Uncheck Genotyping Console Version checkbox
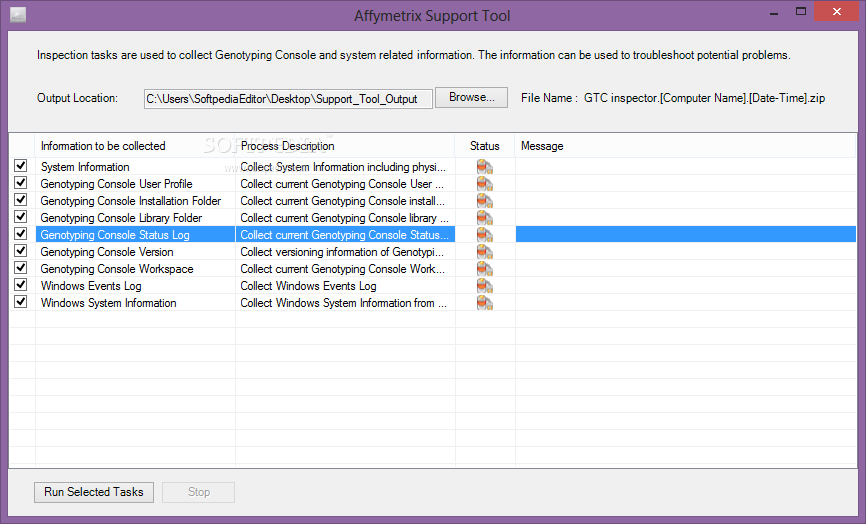This screenshot has height=524, width=866. [21, 251]
